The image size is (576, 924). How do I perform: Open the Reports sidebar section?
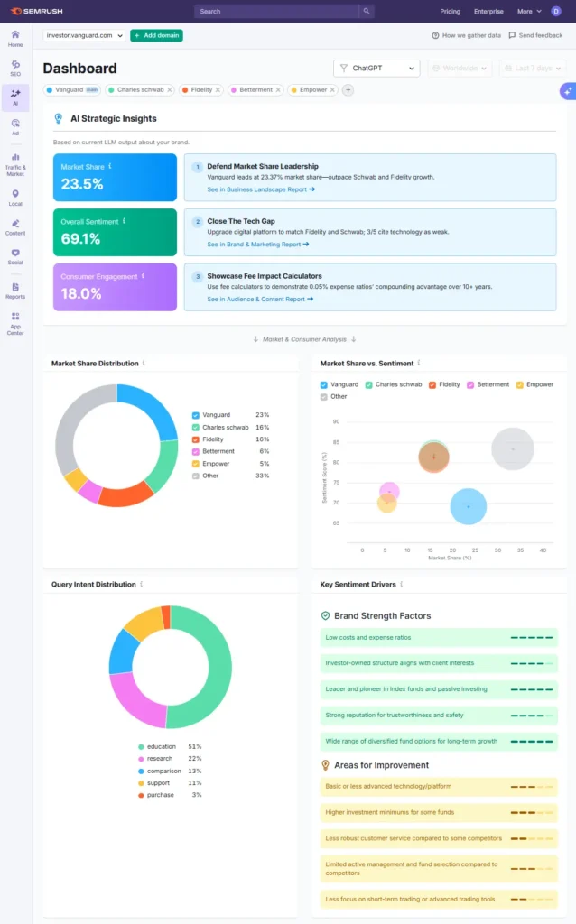coord(15,291)
